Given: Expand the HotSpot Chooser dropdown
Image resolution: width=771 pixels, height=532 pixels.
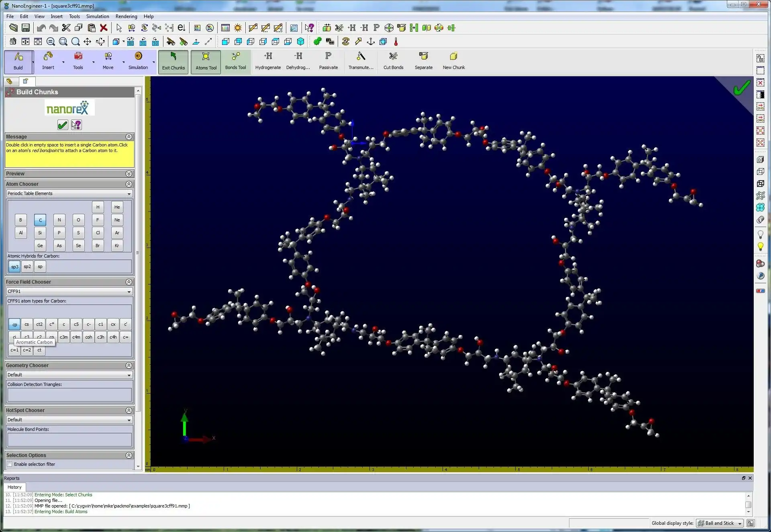Looking at the screenshot, I should (128, 420).
